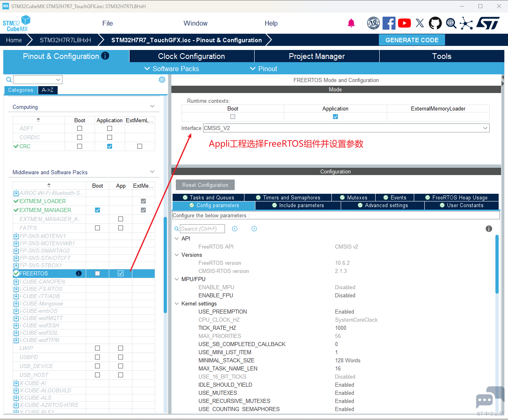Click the parameter Search (Ctrl+F) field
This screenshot has width=508, height=420.
click(202, 229)
